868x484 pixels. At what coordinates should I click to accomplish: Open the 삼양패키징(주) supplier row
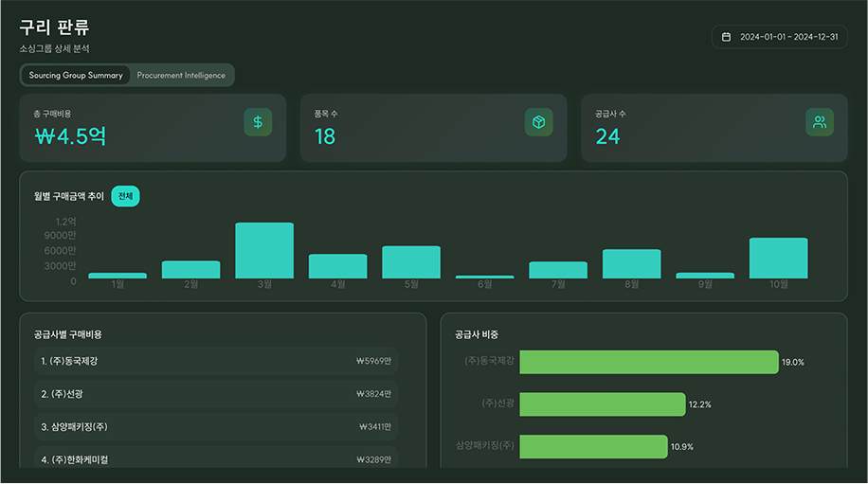point(216,427)
